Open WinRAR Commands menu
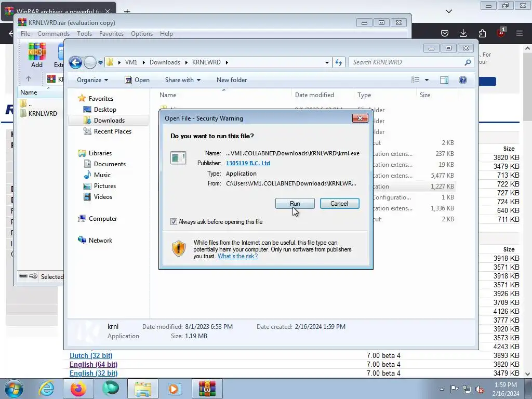Image resolution: width=532 pixels, height=399 pixels. click(54, 34)
